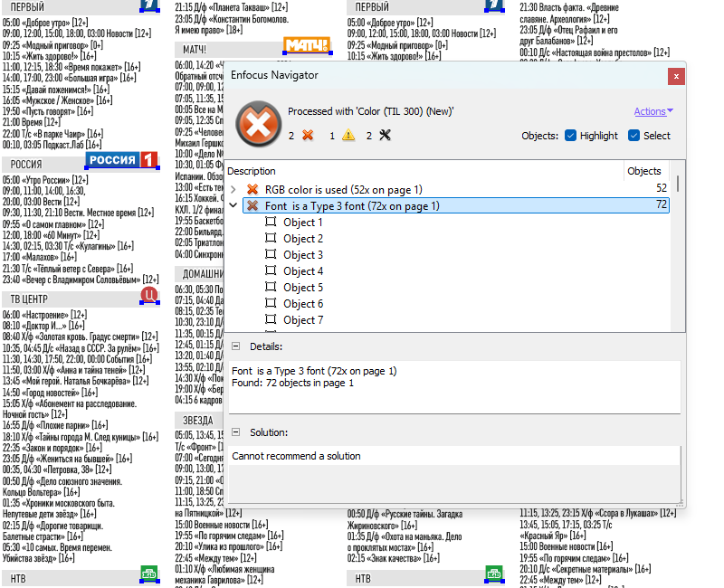Click the ЗВЕЗДА heading in document
724x588 pixels.
(x=198, y=421)
